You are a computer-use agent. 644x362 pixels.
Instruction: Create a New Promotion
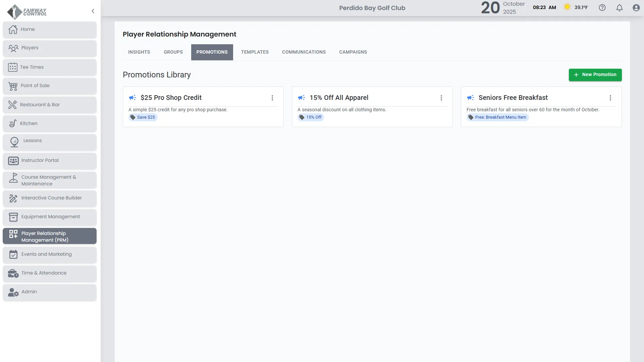(595, 75)
